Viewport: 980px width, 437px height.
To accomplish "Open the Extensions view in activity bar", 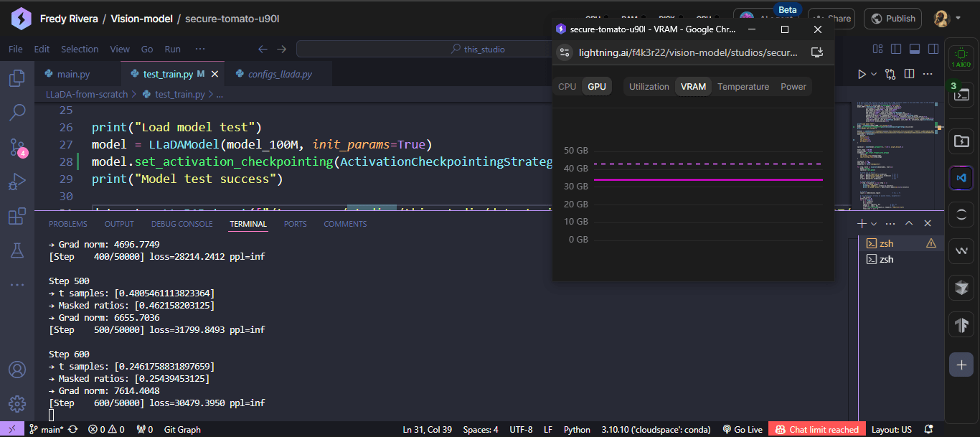I will (17, 217).
